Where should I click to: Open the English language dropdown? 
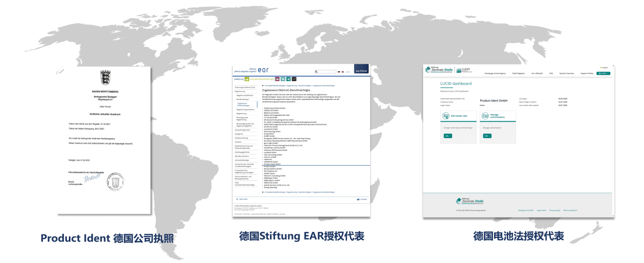point(604,67)
